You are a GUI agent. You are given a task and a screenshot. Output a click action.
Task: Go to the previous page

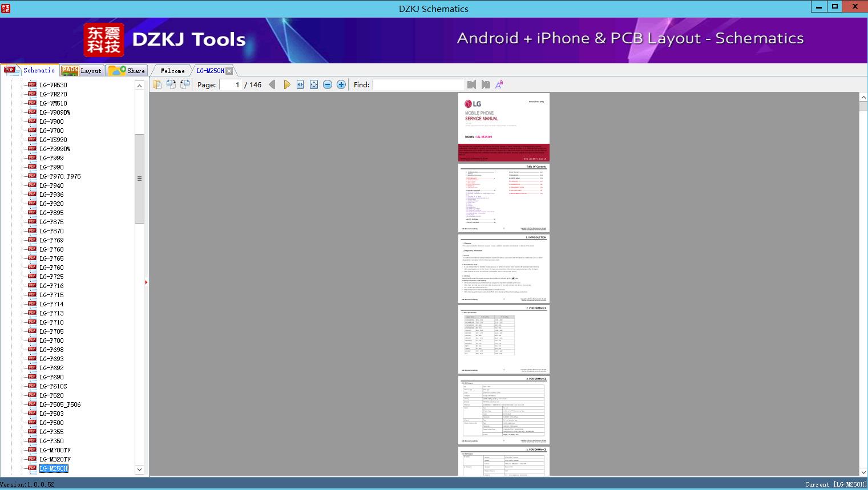(x=272, y=84)
